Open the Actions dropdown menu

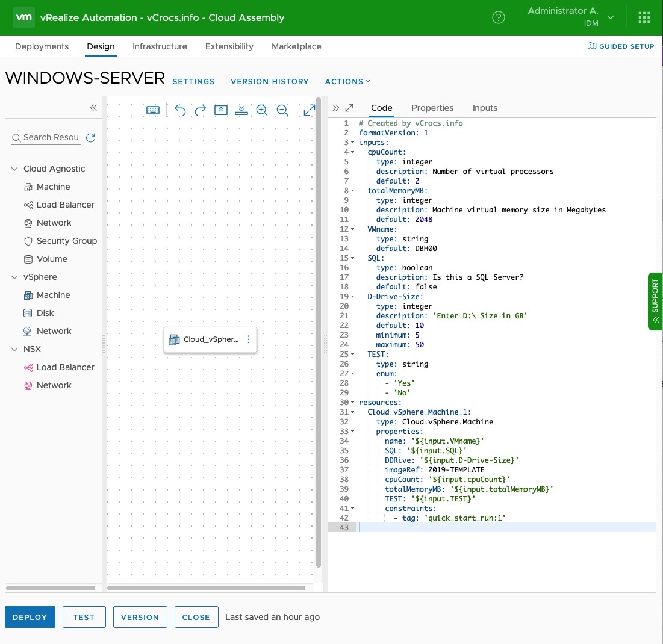[347, 81]
